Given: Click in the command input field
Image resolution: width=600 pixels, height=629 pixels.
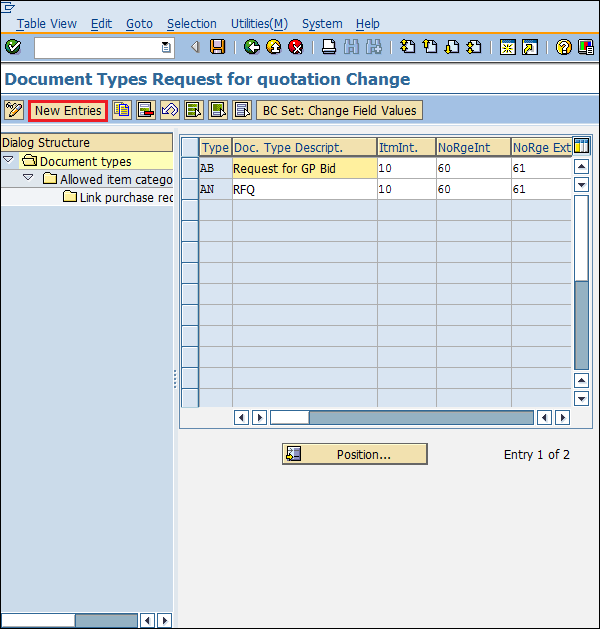Looking at the screenshot, I should coord(98,48).
